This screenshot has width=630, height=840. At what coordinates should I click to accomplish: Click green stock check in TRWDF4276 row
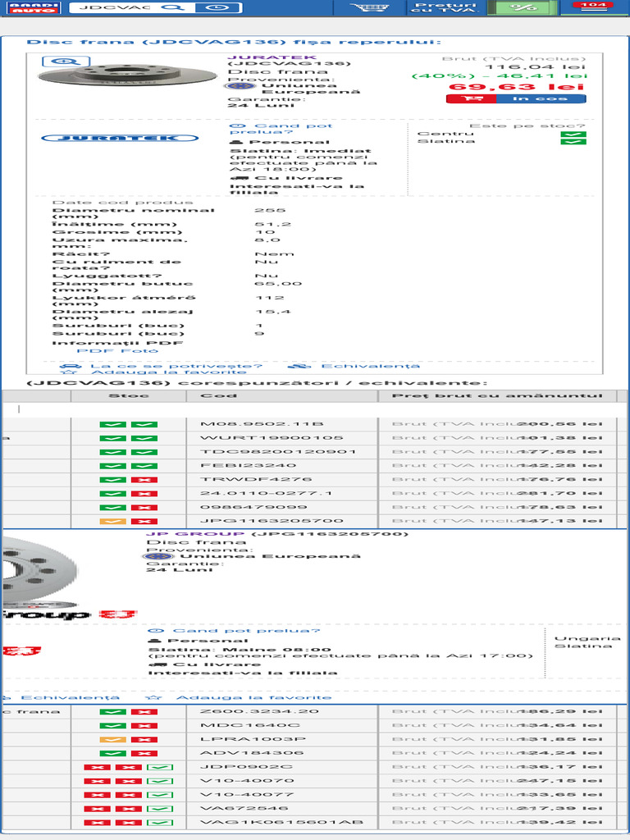(113, 479)
